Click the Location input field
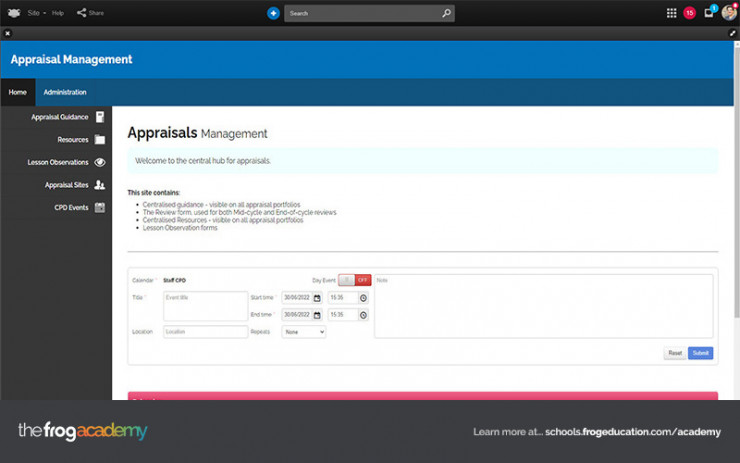 tap(205, 332)
